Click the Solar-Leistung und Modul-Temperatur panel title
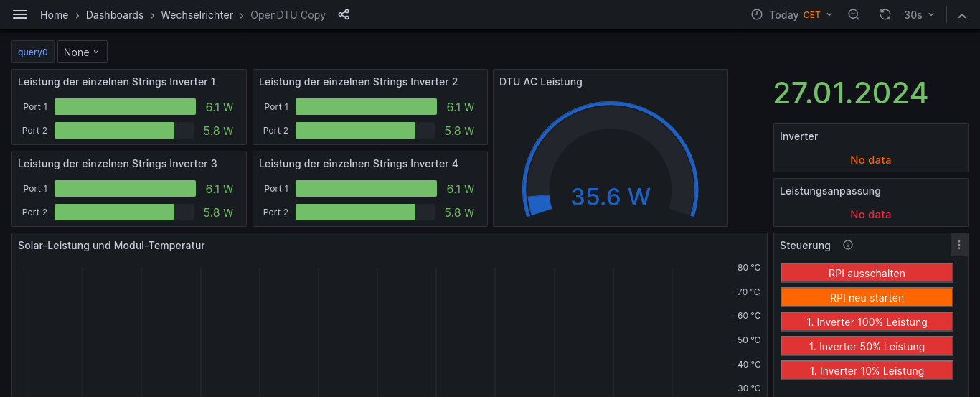Image resolution: width=980 pixels, height=397 pixels. [x=111, y=246]
